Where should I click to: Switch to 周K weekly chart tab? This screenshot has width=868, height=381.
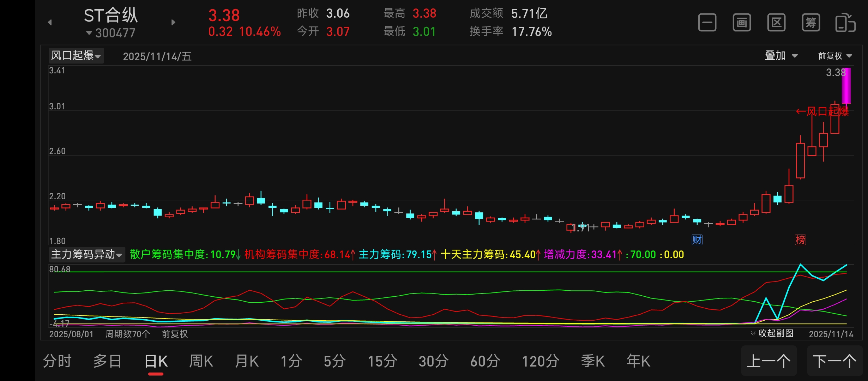[201, 361]
